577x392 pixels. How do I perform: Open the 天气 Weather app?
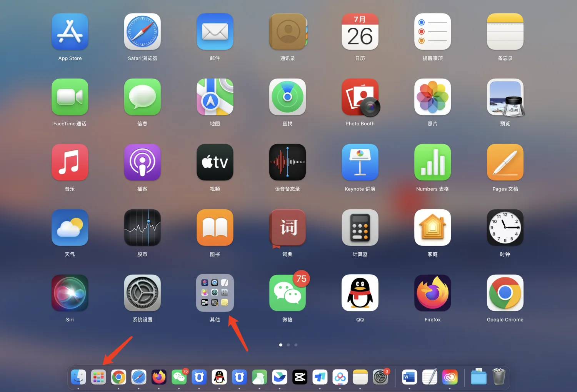click(x=70, y=227)
